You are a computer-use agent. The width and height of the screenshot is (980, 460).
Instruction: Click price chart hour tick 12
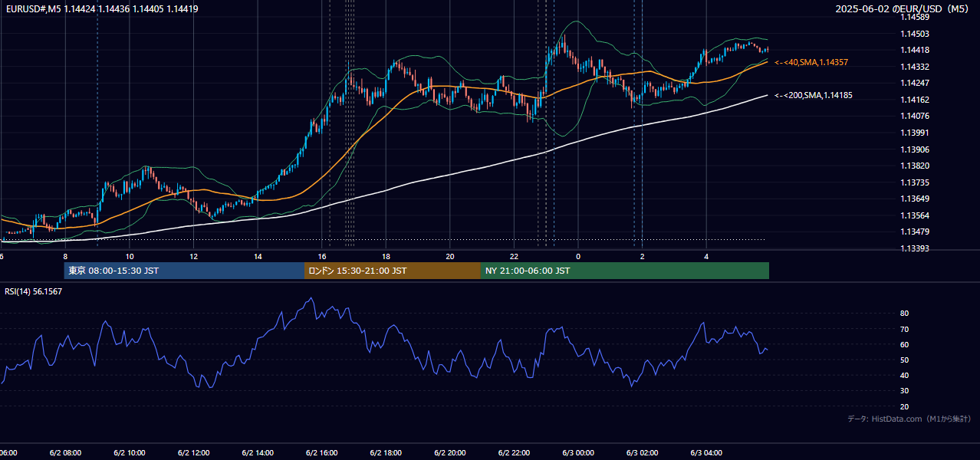coord(193,256)
